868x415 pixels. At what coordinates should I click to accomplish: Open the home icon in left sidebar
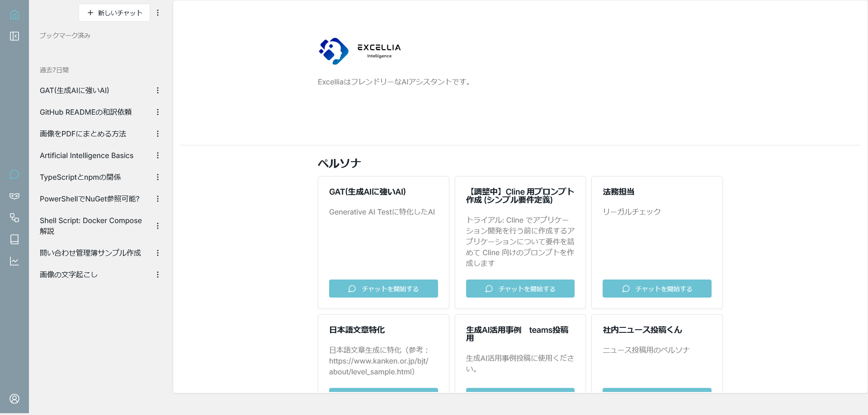14,14
